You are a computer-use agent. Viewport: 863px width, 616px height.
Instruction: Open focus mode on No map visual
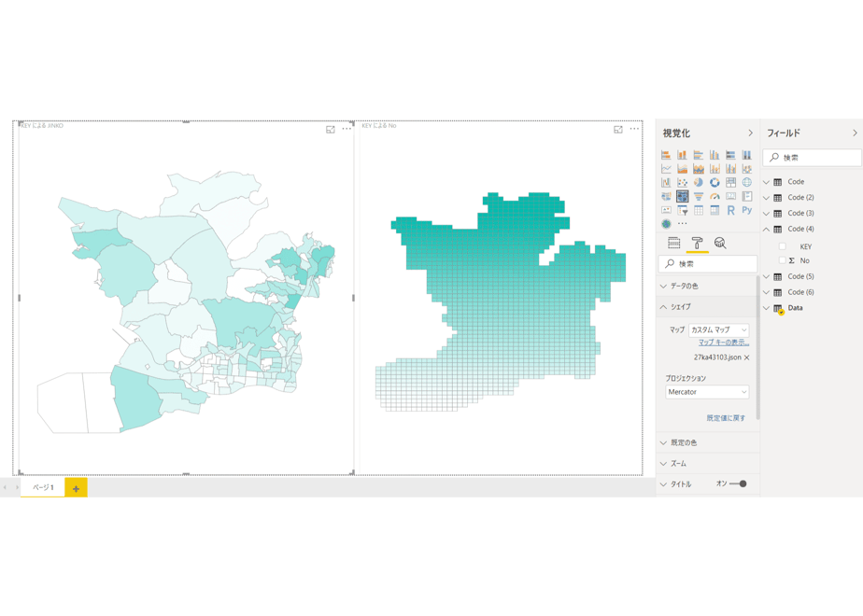point(618,129)
